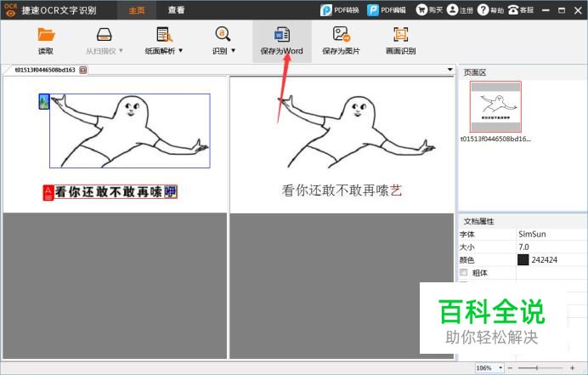This screenshot has height=375, width=588.
Task: Click the thumbnail filename t01513f0446508bd16...
Action: click(495, 139)
